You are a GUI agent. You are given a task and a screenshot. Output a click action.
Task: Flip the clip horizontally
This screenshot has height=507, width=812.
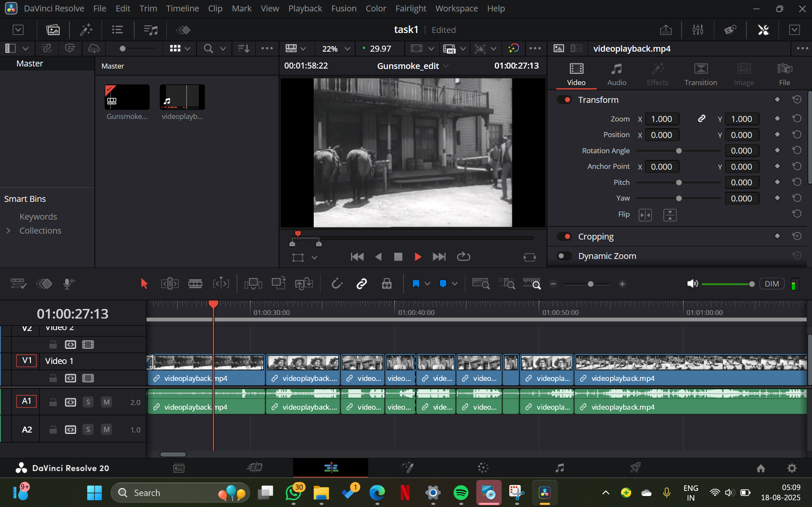[x=645, y=215]
